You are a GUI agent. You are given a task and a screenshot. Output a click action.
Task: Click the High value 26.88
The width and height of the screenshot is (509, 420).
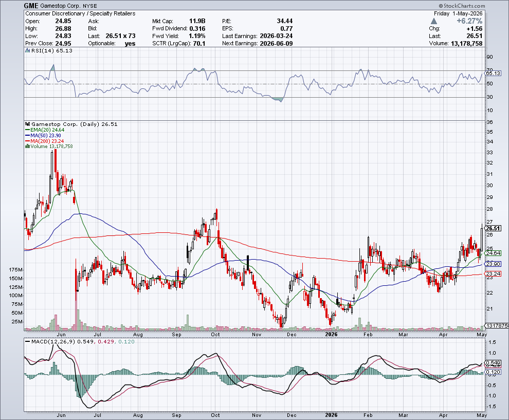coord(63,29)
